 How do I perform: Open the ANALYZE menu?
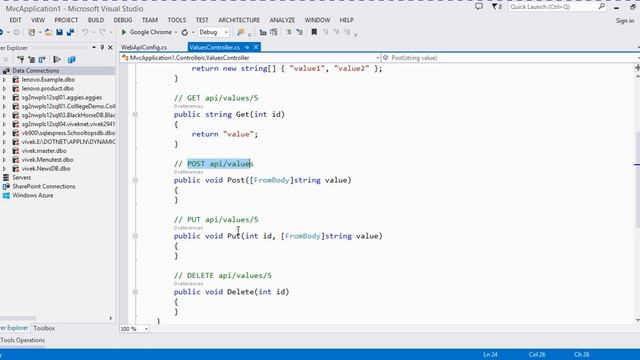282,20
